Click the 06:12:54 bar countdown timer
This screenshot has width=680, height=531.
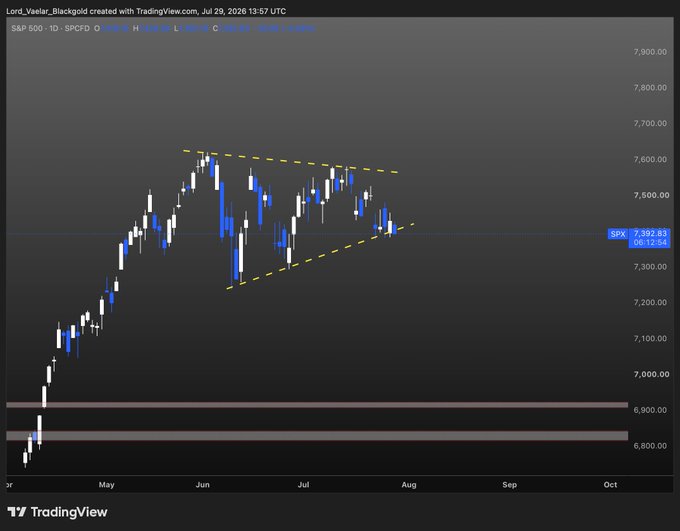[x=650, y=243]
